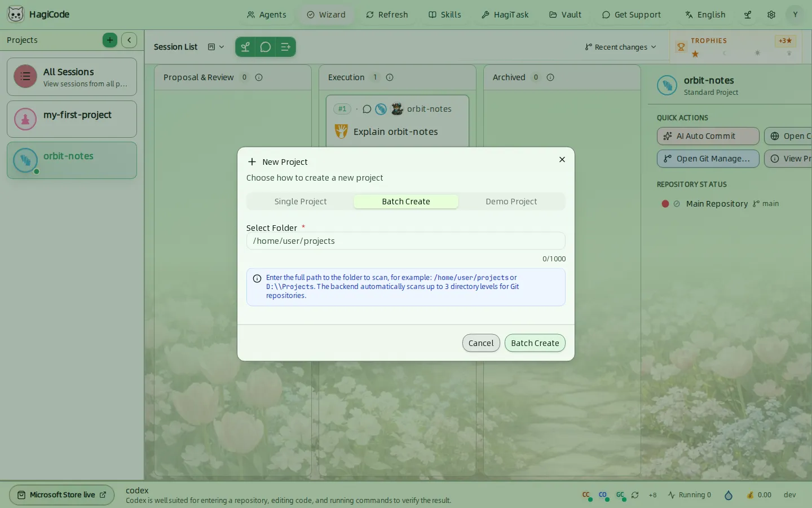Open the Session List view dropdown
This screenshot has width=812, height=508.
[x=216, y=47]
